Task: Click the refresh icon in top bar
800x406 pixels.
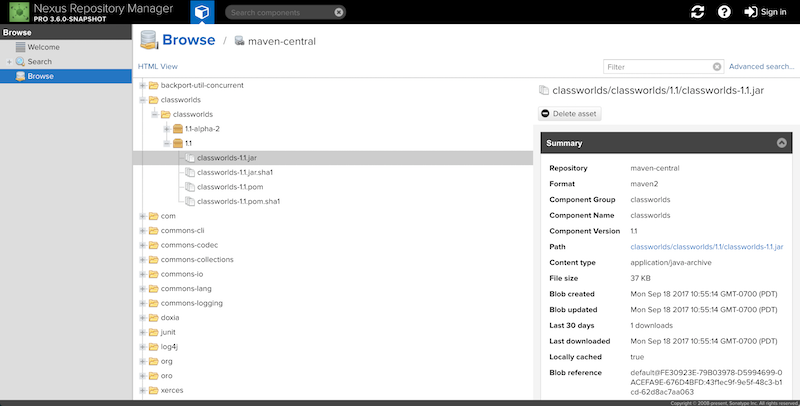Action: coord(697,12)
